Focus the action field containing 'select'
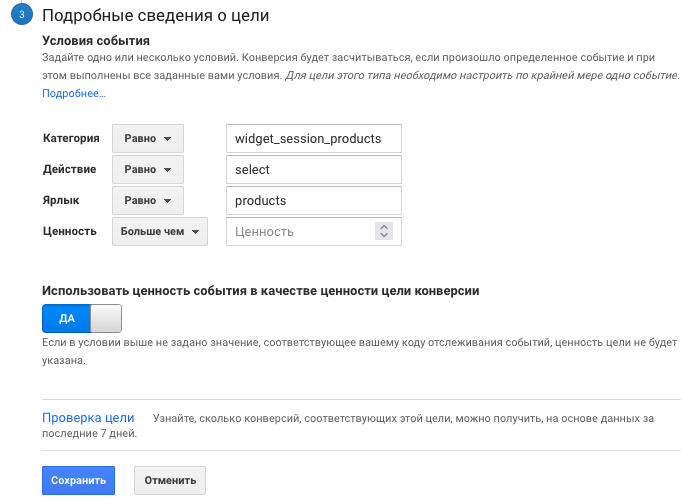Screen dimensions: 682x502 [x=314, y=170]
